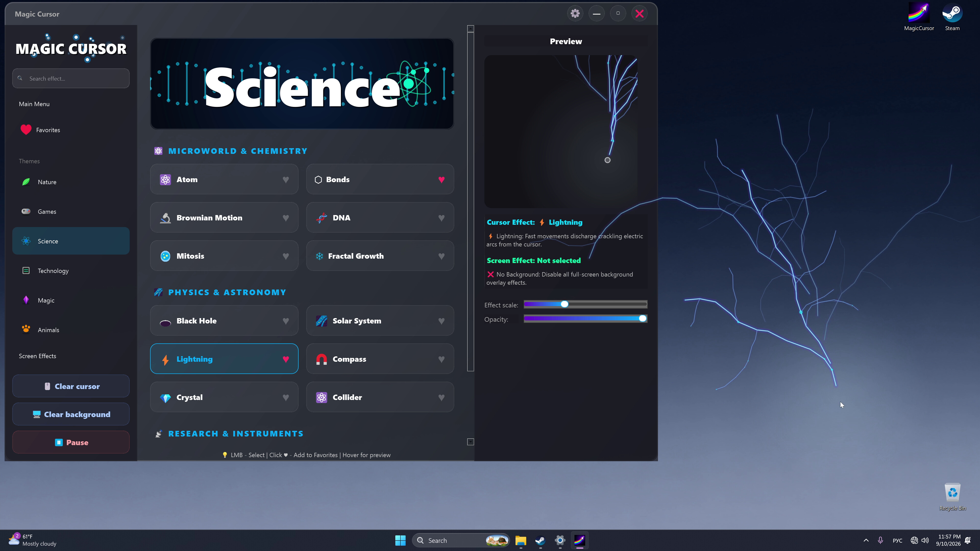Image resolution: width=980 pixels, height=551 pixels.
Task: Click the Solar System icon
Action: [321, 321]
